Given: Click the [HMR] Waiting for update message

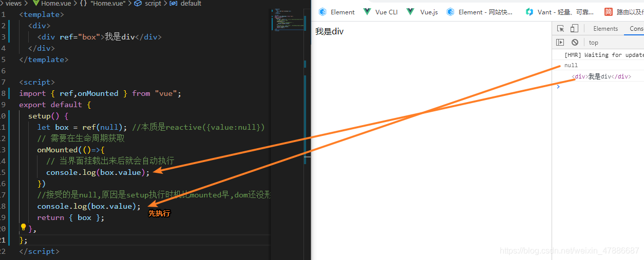Looking at the screenshot, I should [604, 55].
